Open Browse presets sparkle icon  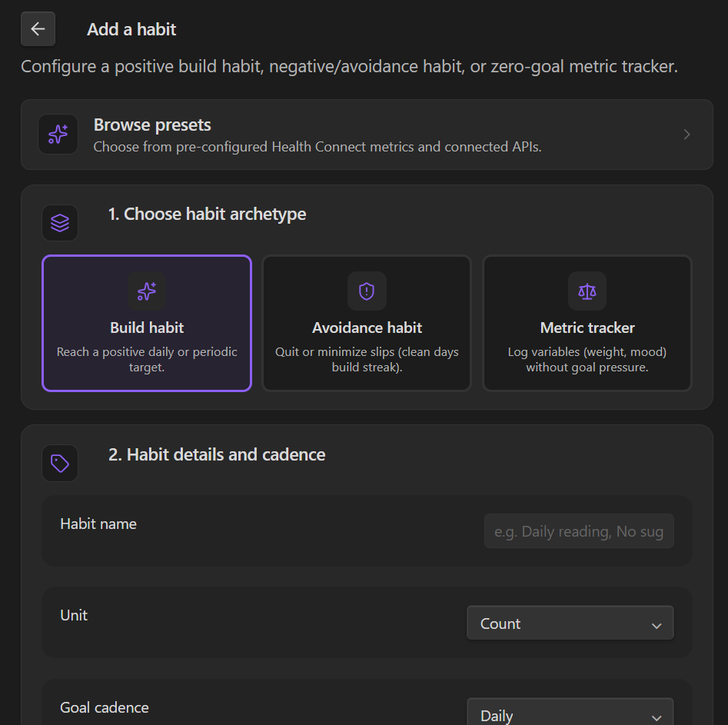[x=58, y=135]
